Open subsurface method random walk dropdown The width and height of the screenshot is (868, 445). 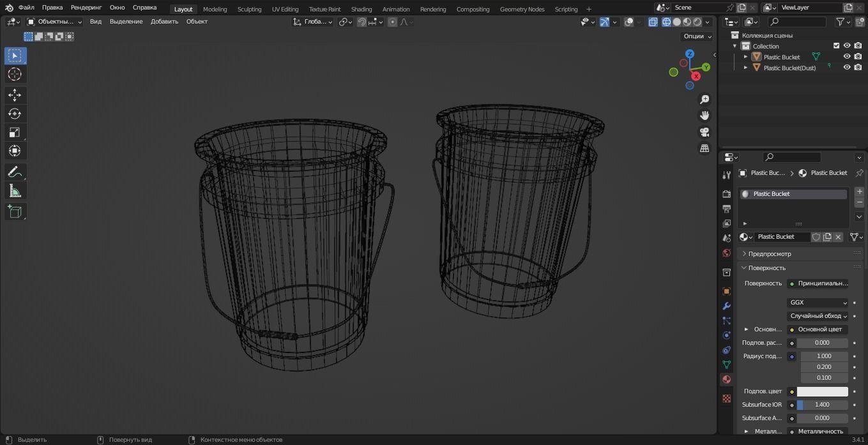click(818, 316)
